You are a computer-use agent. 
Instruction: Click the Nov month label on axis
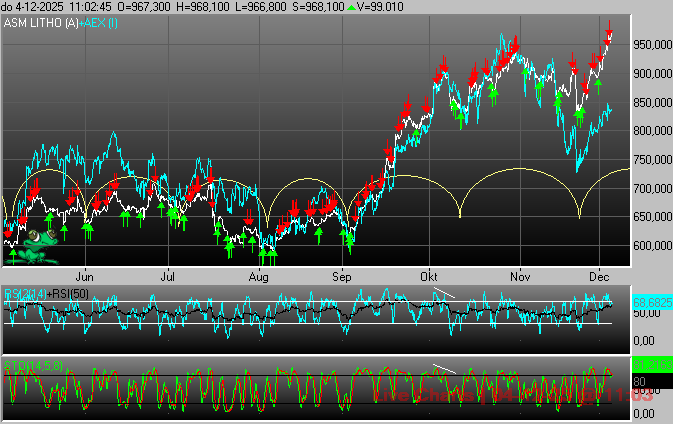pos(520,277)
